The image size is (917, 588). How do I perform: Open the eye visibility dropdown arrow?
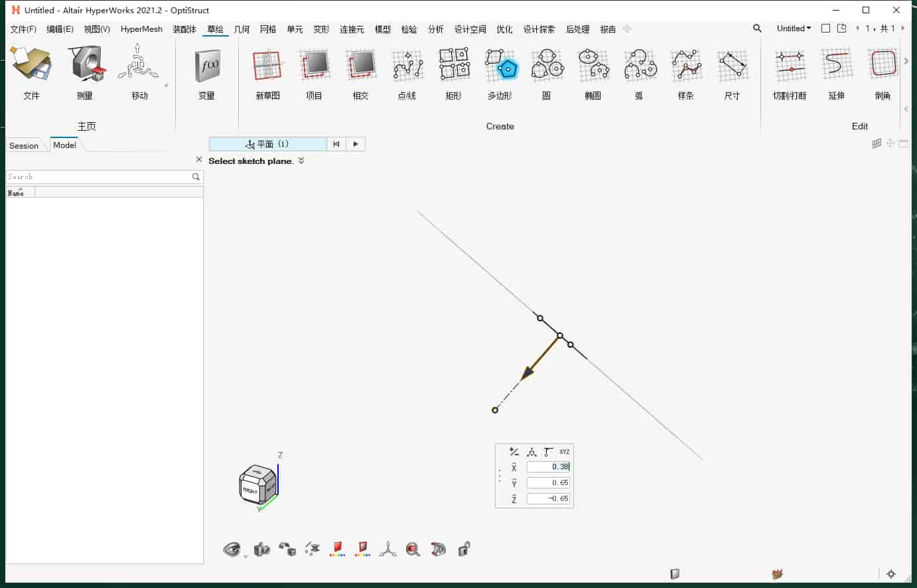(x=246, y=556)
